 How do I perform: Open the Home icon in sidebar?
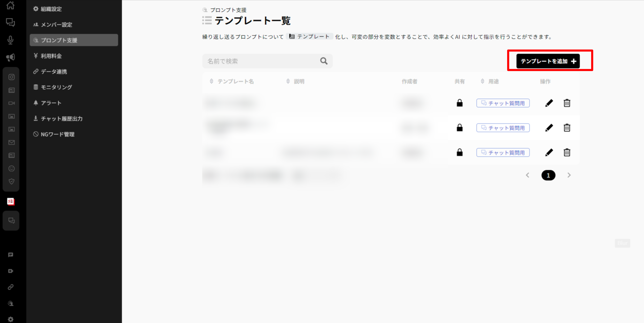pos(11,6)
